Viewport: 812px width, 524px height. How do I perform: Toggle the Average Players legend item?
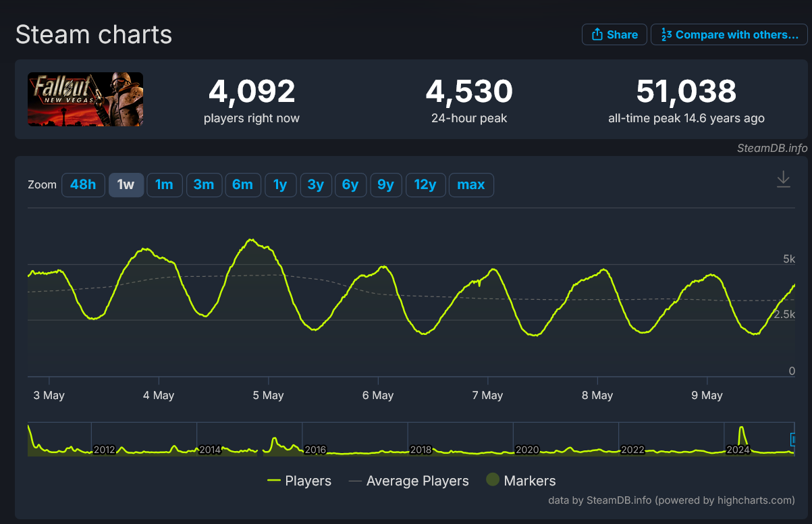click(408, 481)
